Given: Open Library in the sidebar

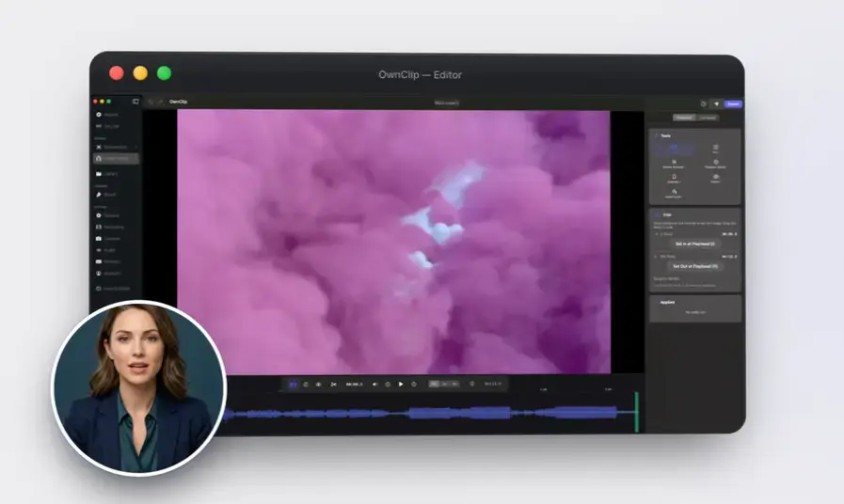Looking at the screenshot, I should (107, 174).
